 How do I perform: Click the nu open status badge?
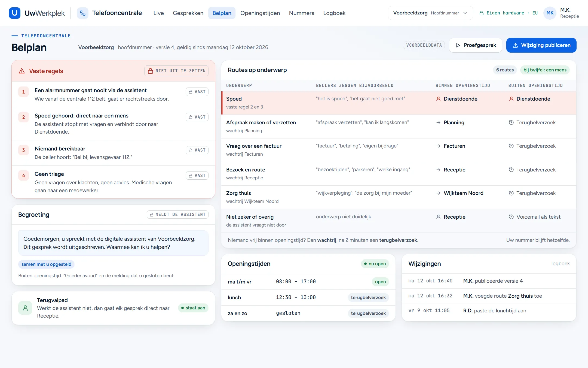[375, 264]
